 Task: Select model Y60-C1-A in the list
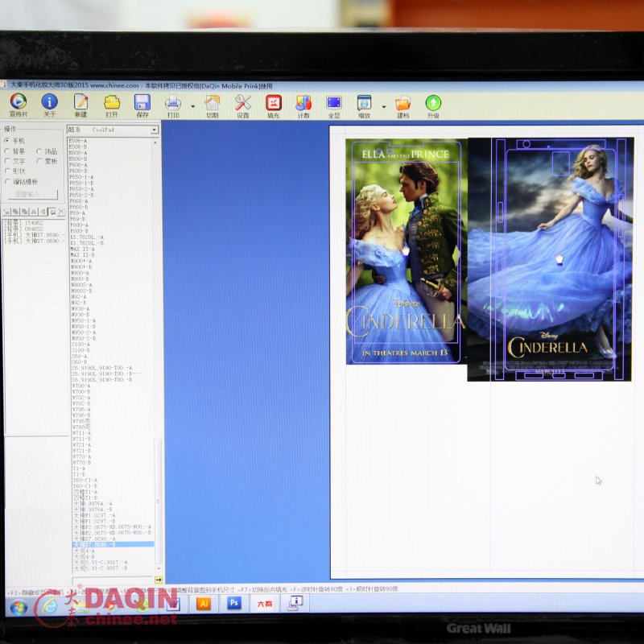pos(85,480)
